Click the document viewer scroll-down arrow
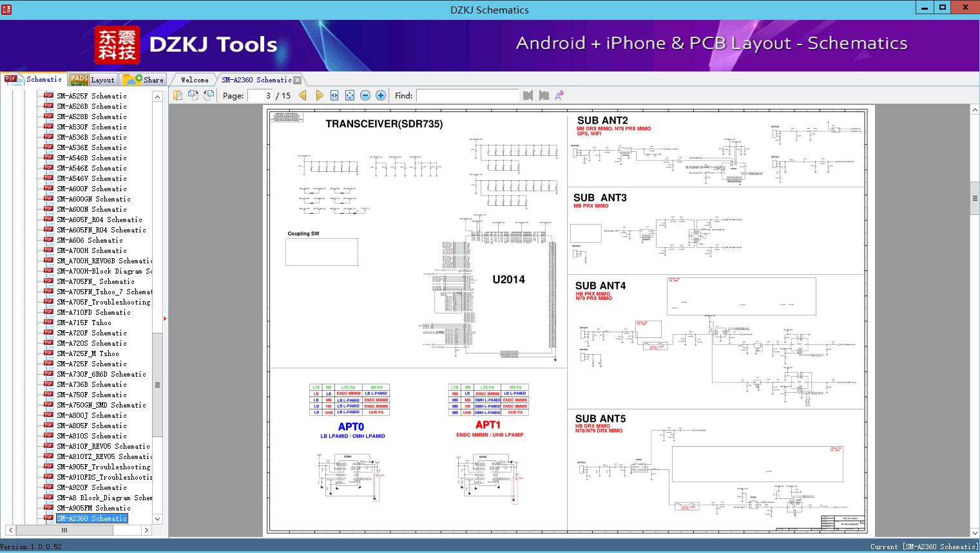 coord(975,532)
